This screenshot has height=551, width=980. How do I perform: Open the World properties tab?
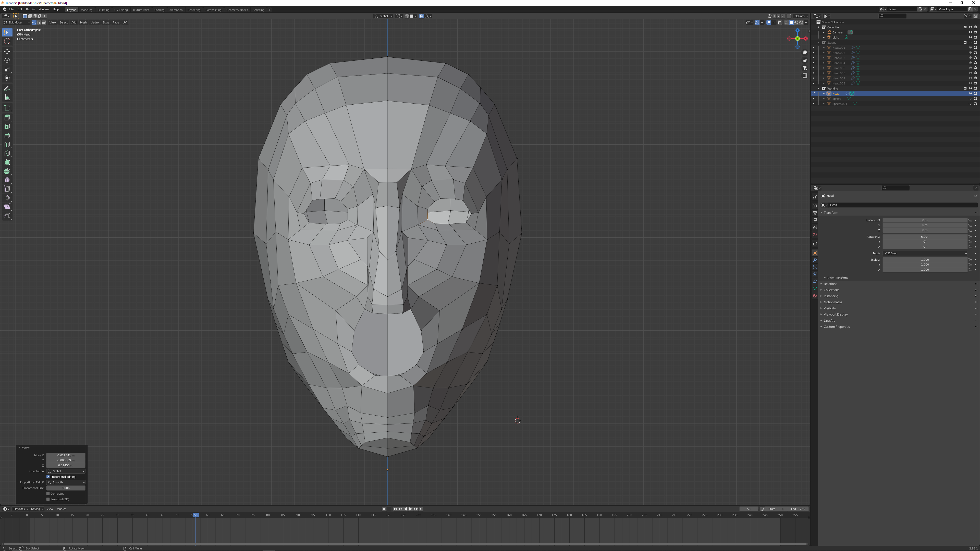tap(815, 235)
